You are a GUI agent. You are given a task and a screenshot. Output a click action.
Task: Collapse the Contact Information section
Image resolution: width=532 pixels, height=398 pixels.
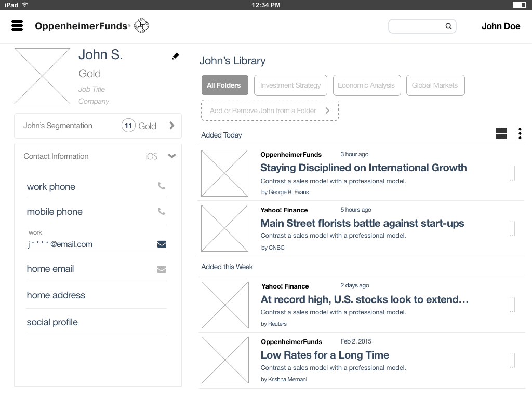point(172,156)
